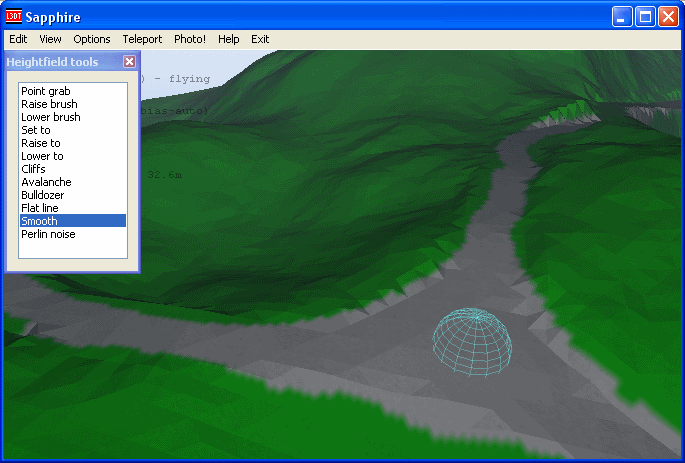Select the Bulldozer tool
Viewport: 685px width, 463px height.
pyautogui.click(x=45, y=195)
